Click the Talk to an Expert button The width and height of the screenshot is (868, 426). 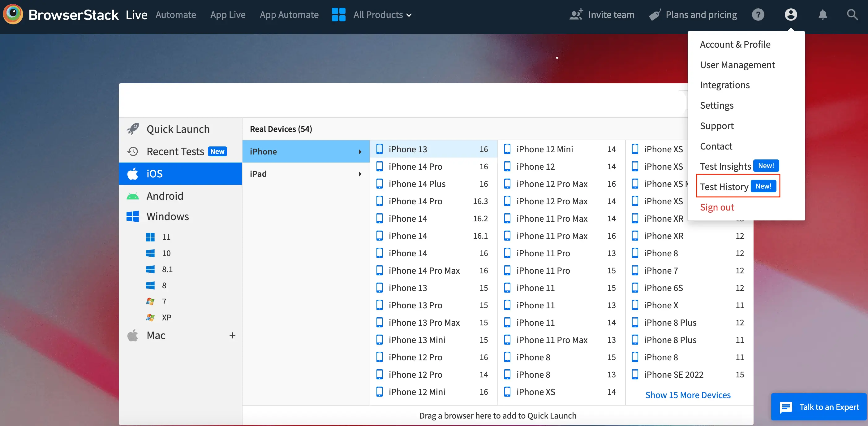(819, 407)
